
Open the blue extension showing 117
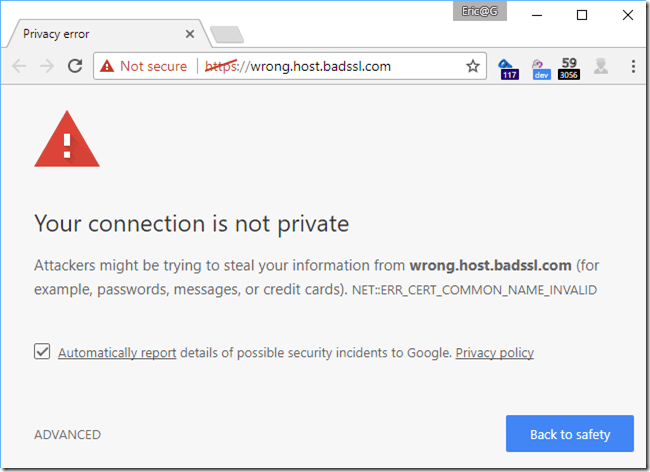click(508, 67)
